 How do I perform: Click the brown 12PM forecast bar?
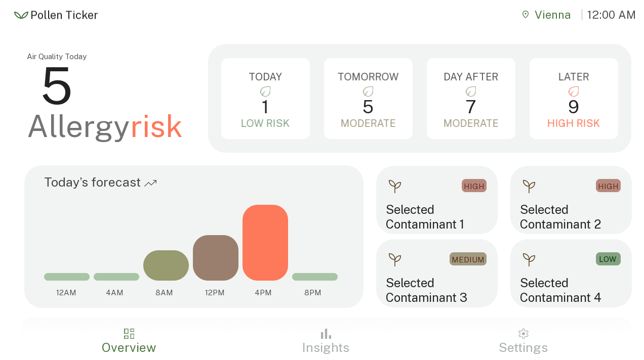pyautogui.click(x=216, y=258)
